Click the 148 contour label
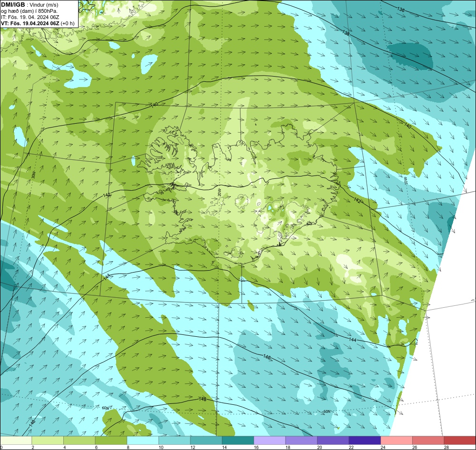Viewport: 476px width, 450px height. (x=202, y=399)
